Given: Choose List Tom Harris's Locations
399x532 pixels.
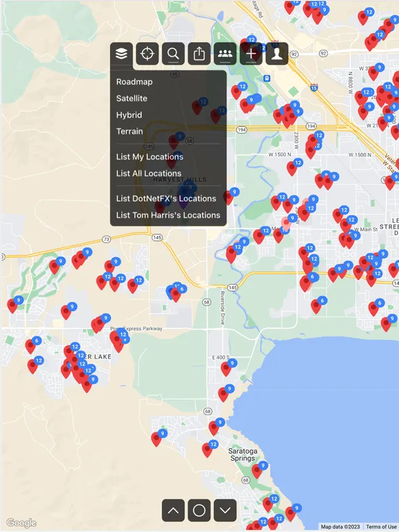Looking at the screenshot, I should point(168,215).
